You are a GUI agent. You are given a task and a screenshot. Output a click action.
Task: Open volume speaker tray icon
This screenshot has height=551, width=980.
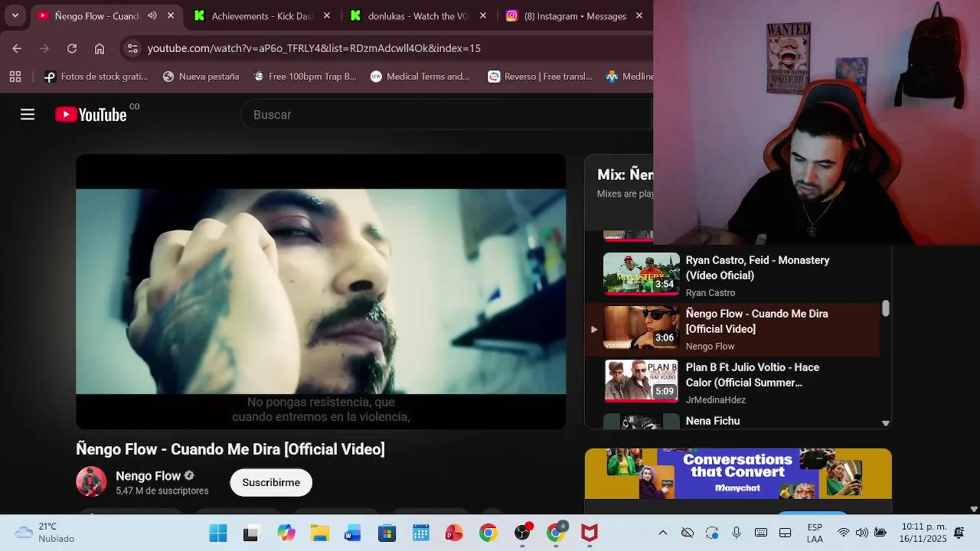coord(862,533)
